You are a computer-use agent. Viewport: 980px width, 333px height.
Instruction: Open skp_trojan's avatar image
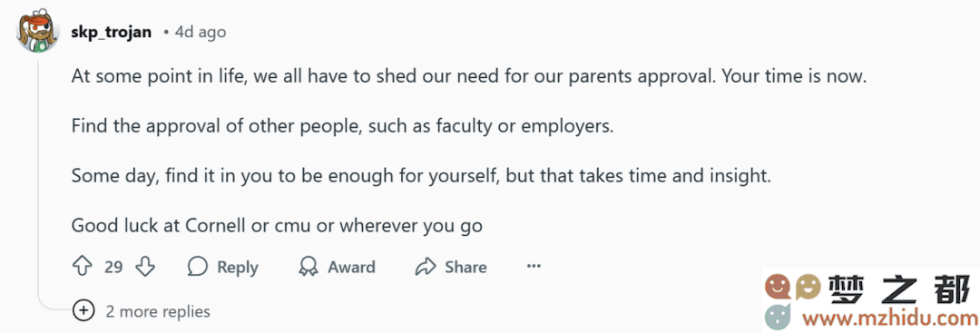click(37, 32)
